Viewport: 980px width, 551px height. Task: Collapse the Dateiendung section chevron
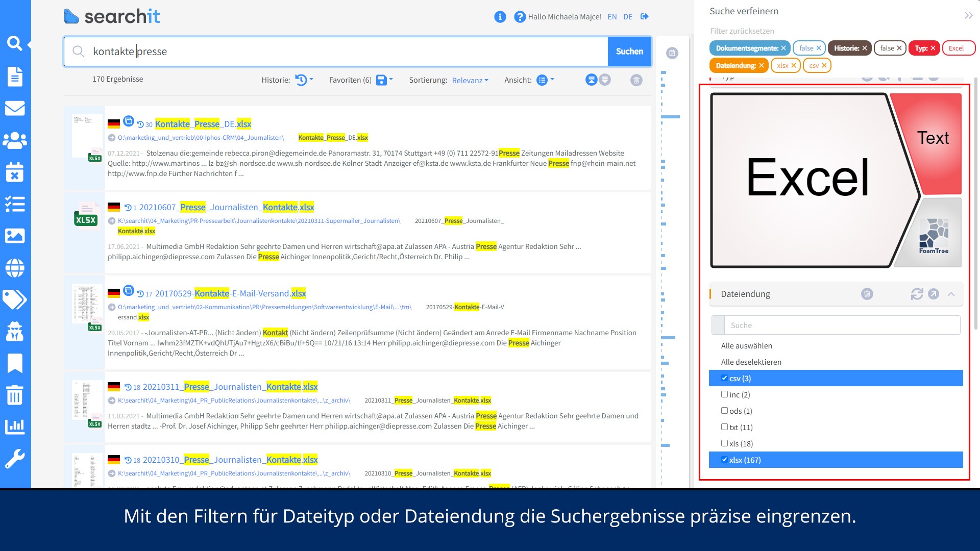[951, 294]
